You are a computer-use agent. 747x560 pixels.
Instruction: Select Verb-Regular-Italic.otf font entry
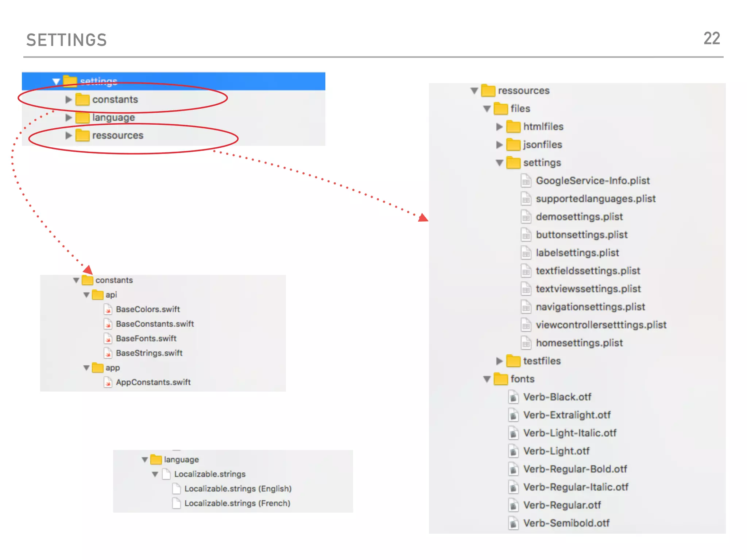click(576, 487)
